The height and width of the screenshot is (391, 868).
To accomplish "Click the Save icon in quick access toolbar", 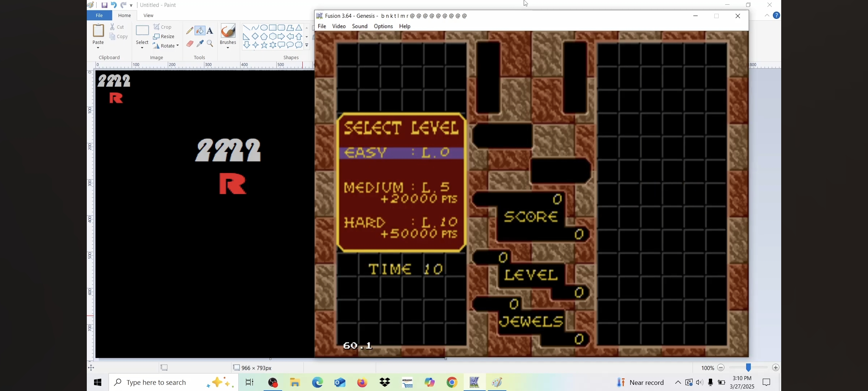I will (x=104, y=5).
